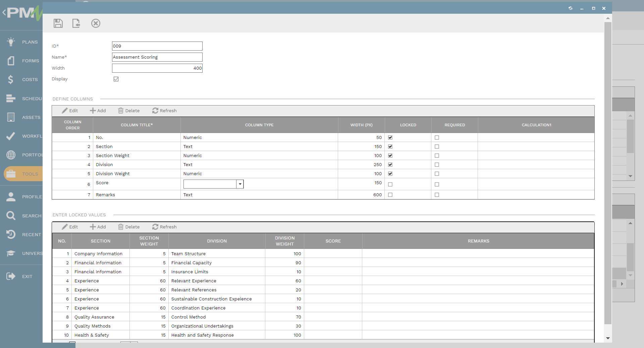Click Add in the Define Columns toolbar
The image size is (644, 348).
pyautogui.click(x=98, y=111)
